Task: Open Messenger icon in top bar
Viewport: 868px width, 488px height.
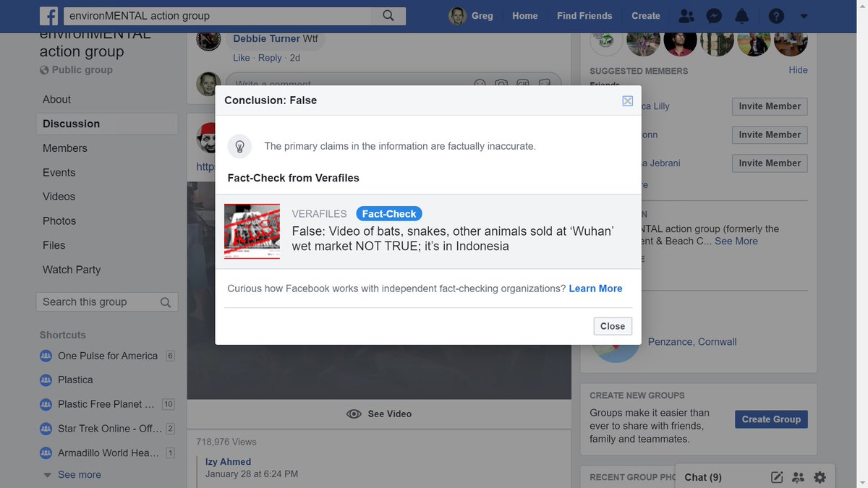Action: 714,16
